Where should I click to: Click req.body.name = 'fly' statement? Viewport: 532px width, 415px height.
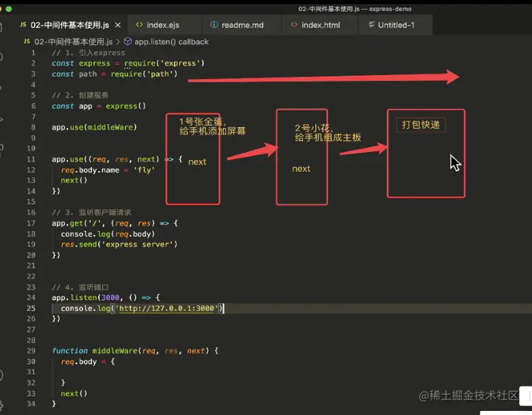coord(108,170)
